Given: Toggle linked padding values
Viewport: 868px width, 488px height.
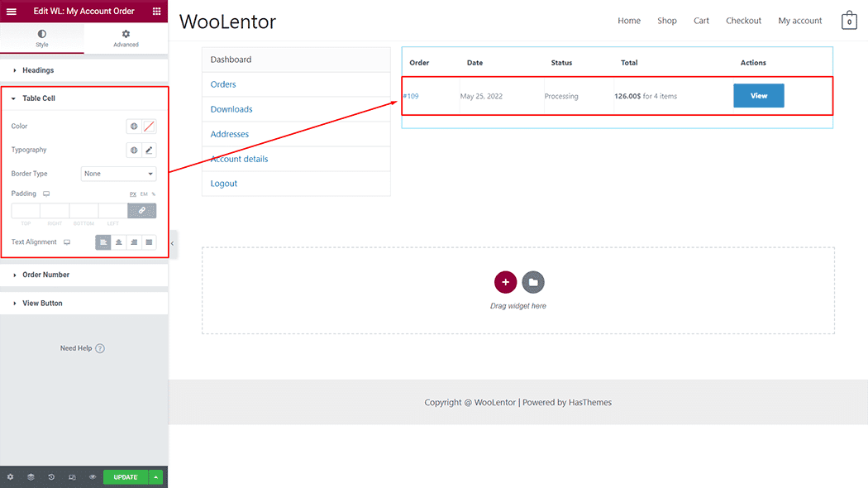Looking at the screenshot, I should point(141,211).
